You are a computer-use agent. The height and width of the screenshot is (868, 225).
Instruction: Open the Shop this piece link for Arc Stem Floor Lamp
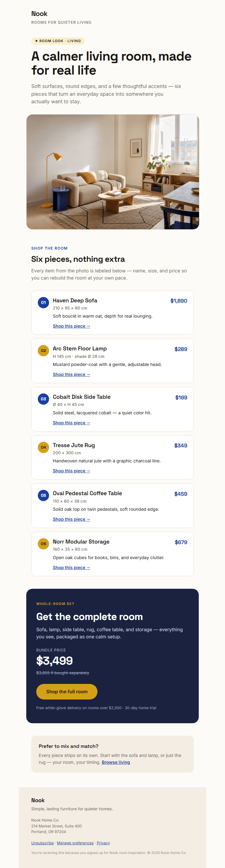(x=72, y=374)
